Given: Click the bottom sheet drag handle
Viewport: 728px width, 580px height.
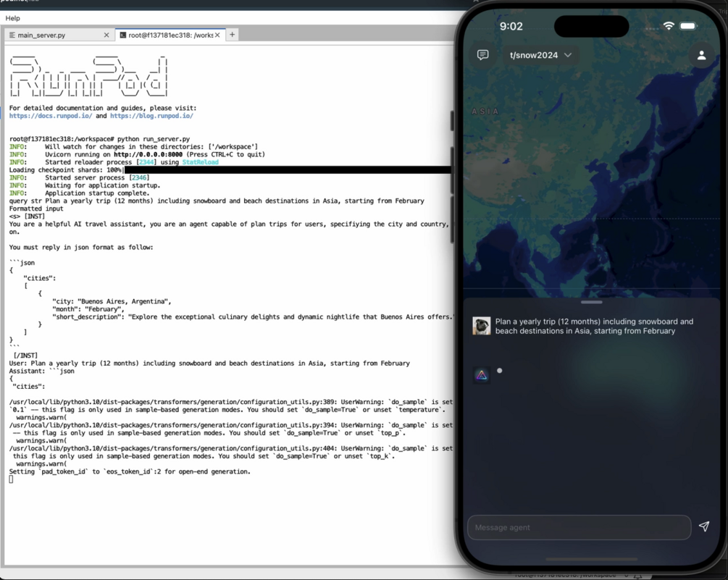Looking at the screenshot, I should [x=592, y=302].
